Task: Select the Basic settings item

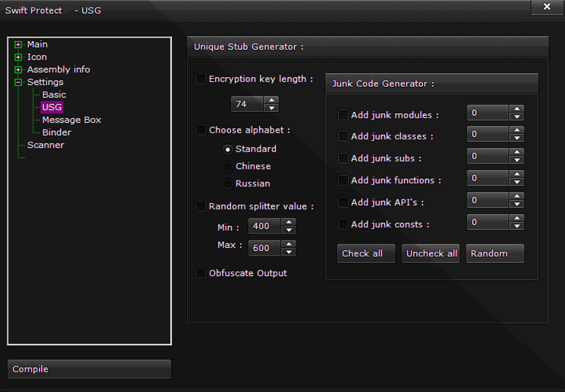Action: [54, 95]
